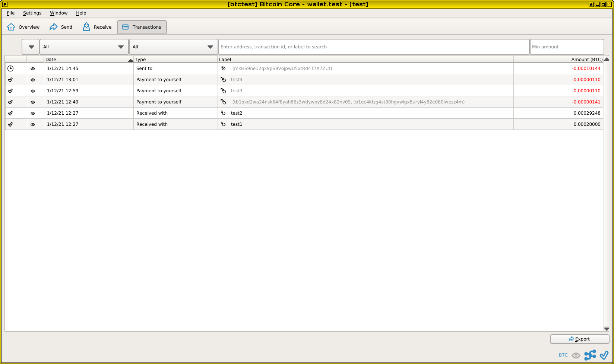Open the window menu icon in title bar

click(x=5, y=4)
